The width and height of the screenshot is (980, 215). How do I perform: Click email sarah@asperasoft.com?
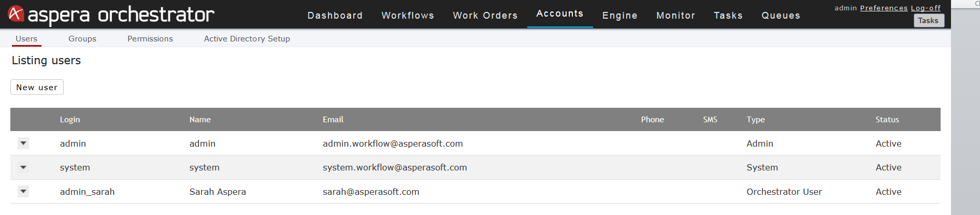click(371, 192)
